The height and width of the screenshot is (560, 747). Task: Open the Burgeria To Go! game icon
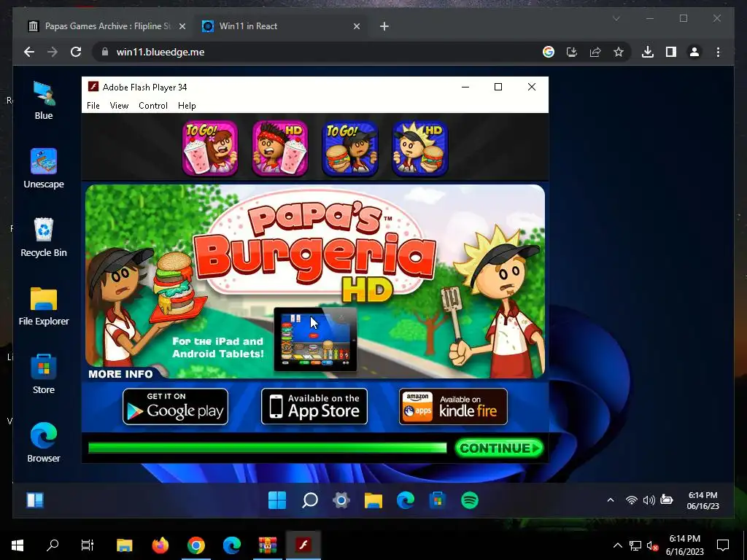click(x=350, y=147)
